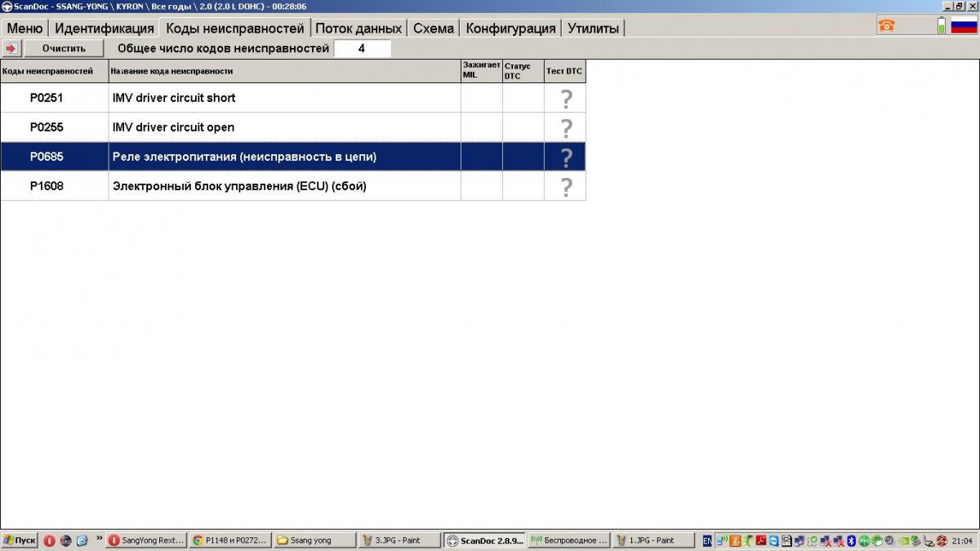Click 'Реле электропитания' fault description
The height and width of the screenshot is (551, 980).
[244, 157]
